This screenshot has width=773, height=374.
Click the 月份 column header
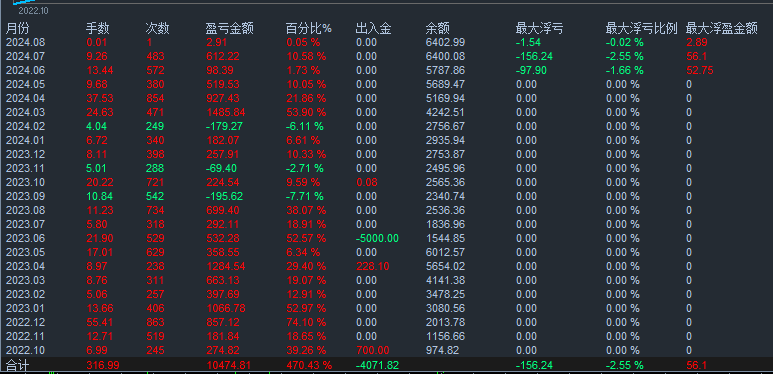pyautogui.click(x=18, y=29)
